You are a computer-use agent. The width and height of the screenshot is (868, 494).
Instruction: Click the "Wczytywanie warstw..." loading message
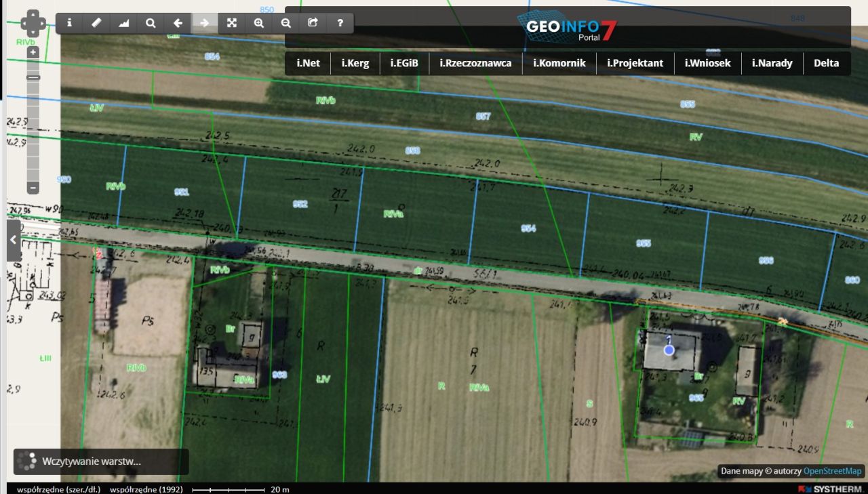pyautogui.click(x=92, y=461)
